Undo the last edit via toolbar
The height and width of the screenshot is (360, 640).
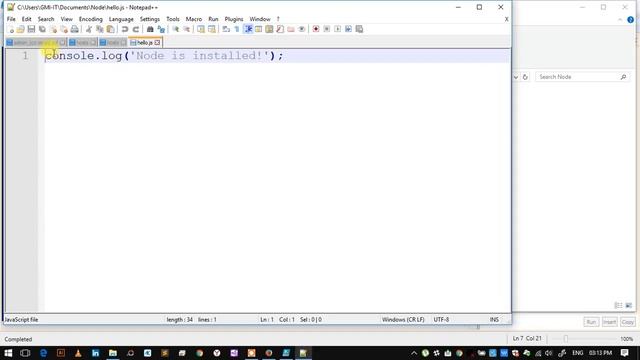point(125,29)
